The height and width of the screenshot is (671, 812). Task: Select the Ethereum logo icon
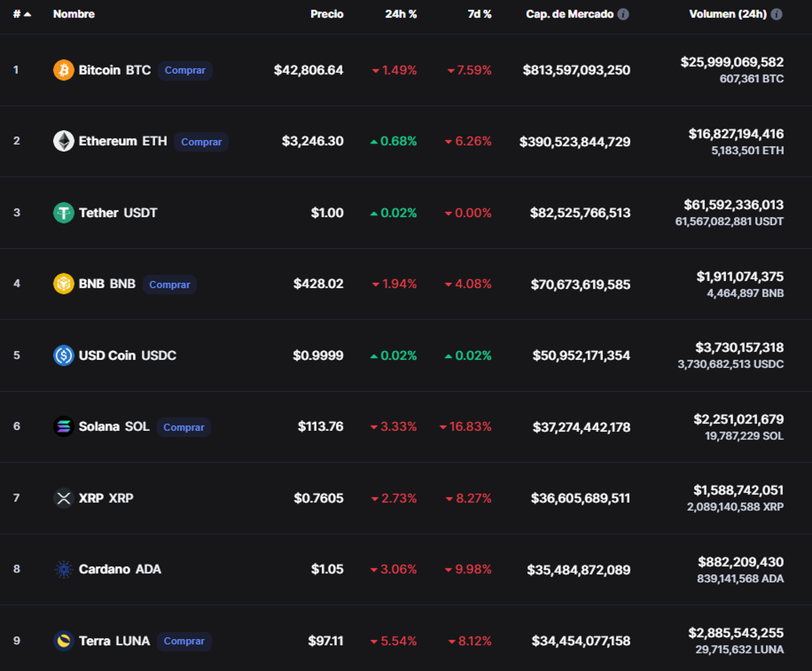(x=63, y=141)
